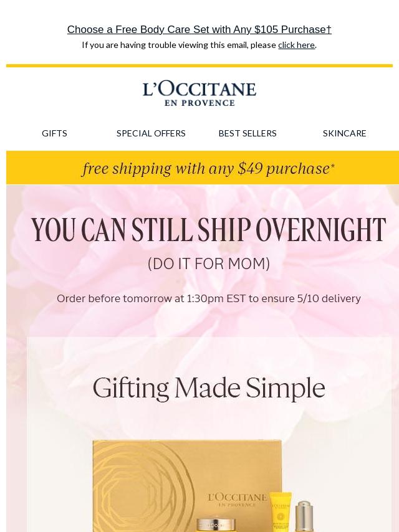This screenshot has width=399, height=532.
Task: Click the dropper serum bottle image
Action: [303, 516]
